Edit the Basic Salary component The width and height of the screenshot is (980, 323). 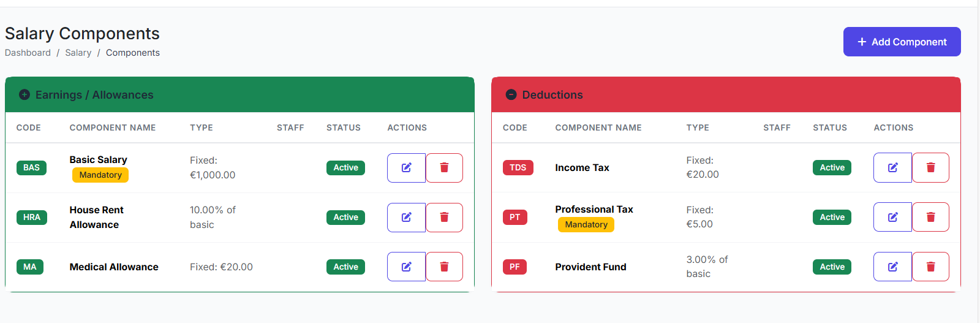406,168
